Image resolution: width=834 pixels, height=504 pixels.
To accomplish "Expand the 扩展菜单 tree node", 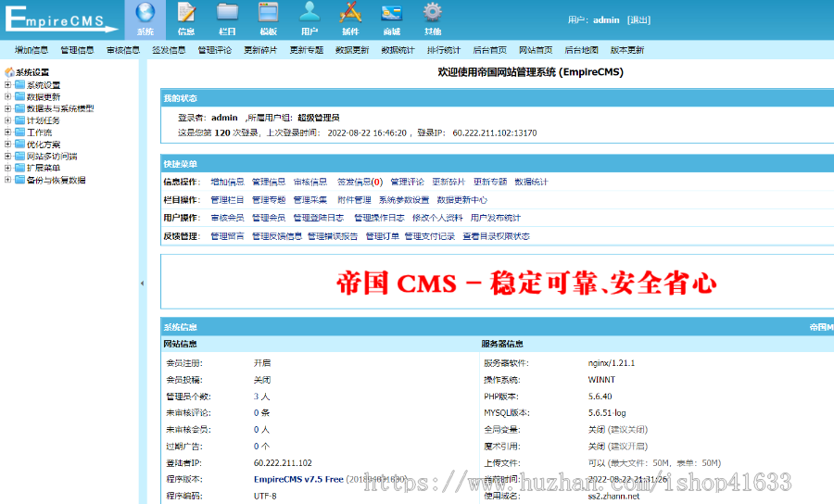I will (x=7, y=168).
